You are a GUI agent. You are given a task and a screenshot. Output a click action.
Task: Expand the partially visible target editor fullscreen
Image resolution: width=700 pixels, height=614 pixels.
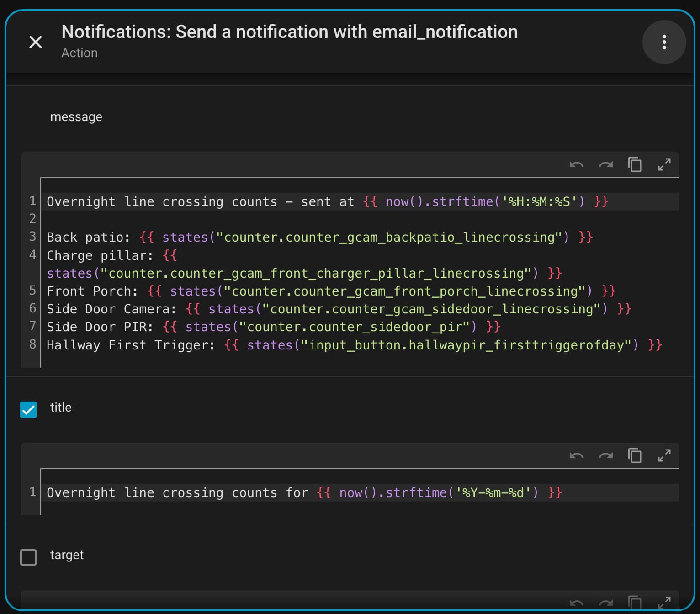[x=664, y=603]
